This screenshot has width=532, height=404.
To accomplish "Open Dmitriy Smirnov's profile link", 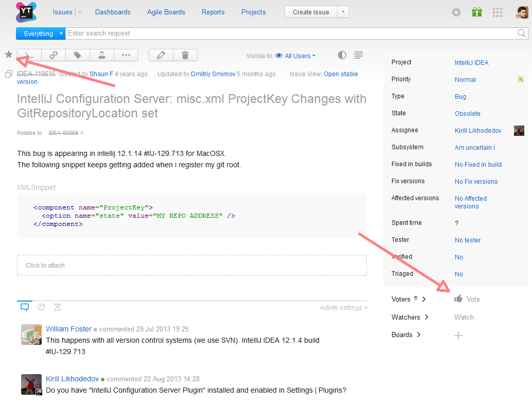I will (213, 74).
